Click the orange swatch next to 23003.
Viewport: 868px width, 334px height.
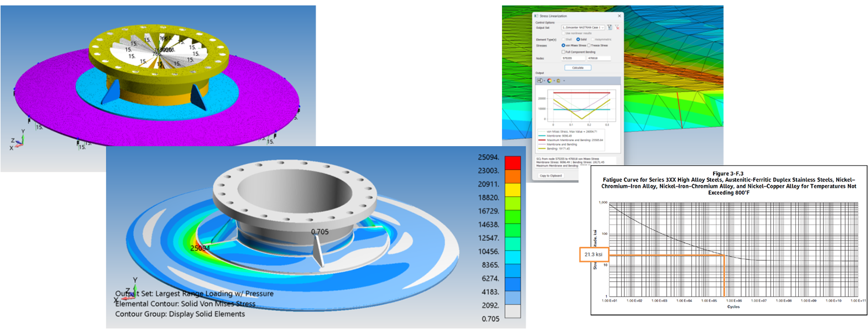[x=512, y=176]
